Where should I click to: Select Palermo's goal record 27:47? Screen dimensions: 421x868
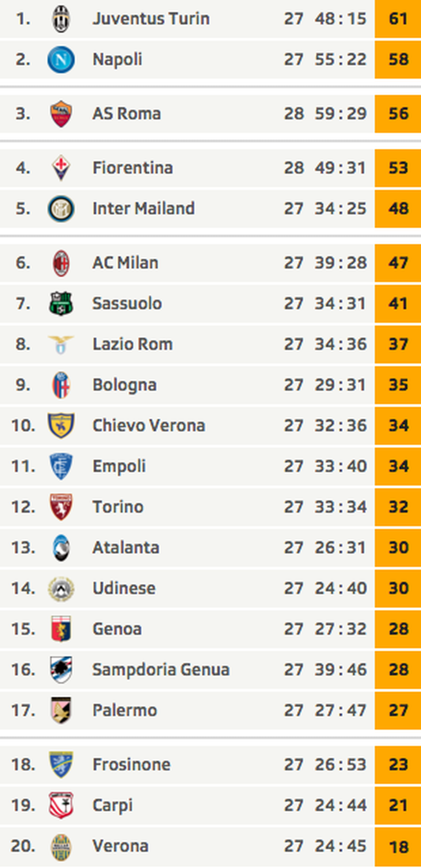tap(340, 710)
